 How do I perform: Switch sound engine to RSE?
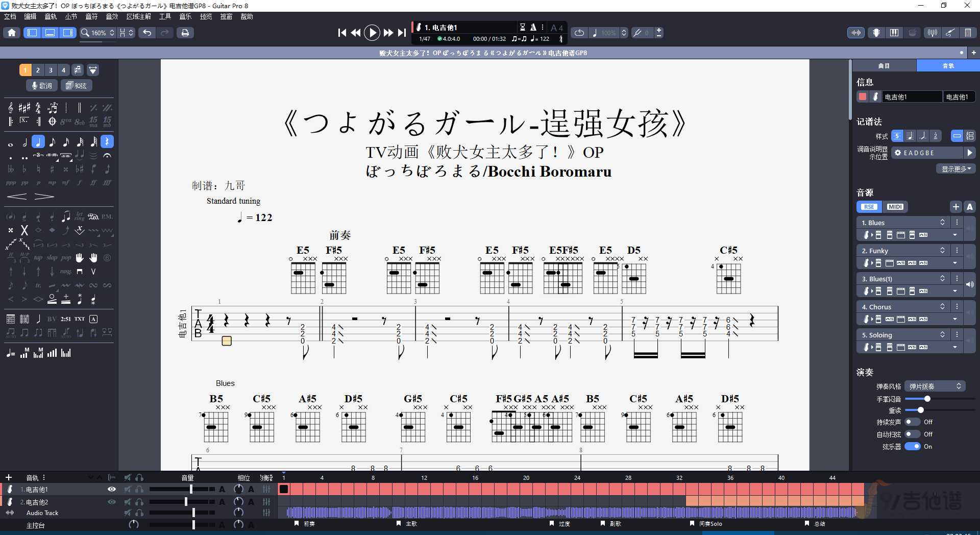(x=869, y=207)
